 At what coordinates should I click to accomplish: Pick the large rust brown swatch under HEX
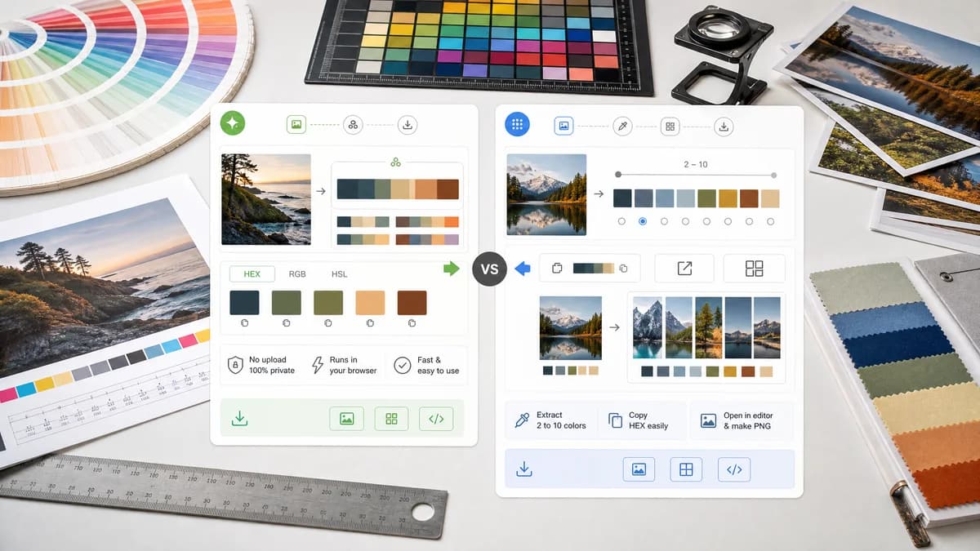point(412,302)
